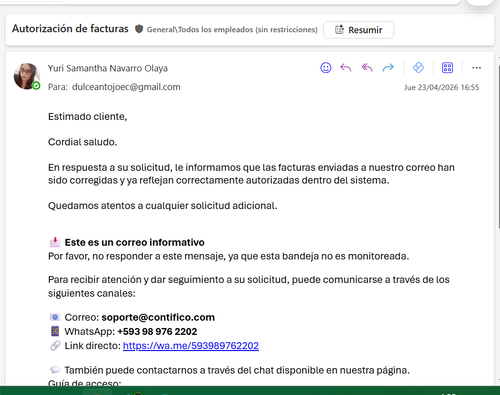
Task: Click the diamond Copilot icon
Action: coord(418,68)
